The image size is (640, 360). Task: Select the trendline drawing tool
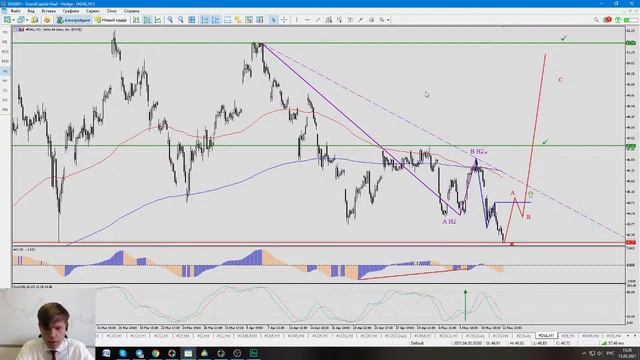point(318,20)
